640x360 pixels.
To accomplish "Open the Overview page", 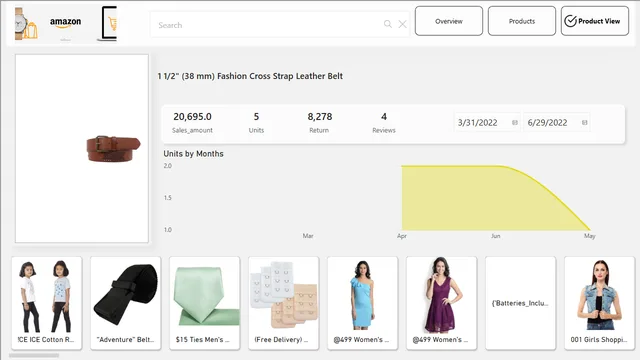I will 449,21.
